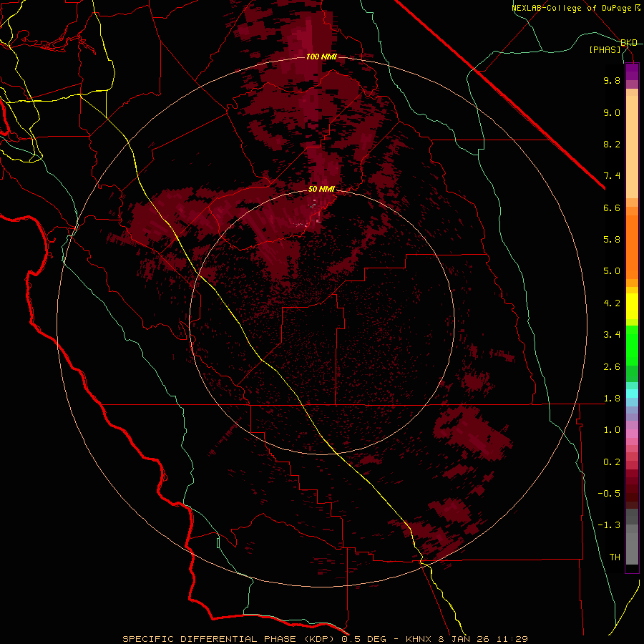Click the 4.2 scale value
Screen dimensions: 644x644
click(x=612, y=303)
